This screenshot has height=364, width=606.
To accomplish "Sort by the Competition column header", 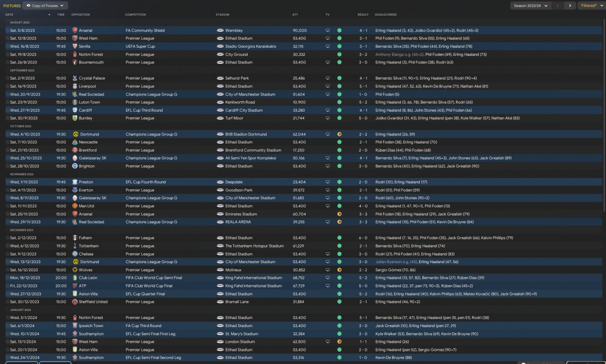I will coord(135,15).
